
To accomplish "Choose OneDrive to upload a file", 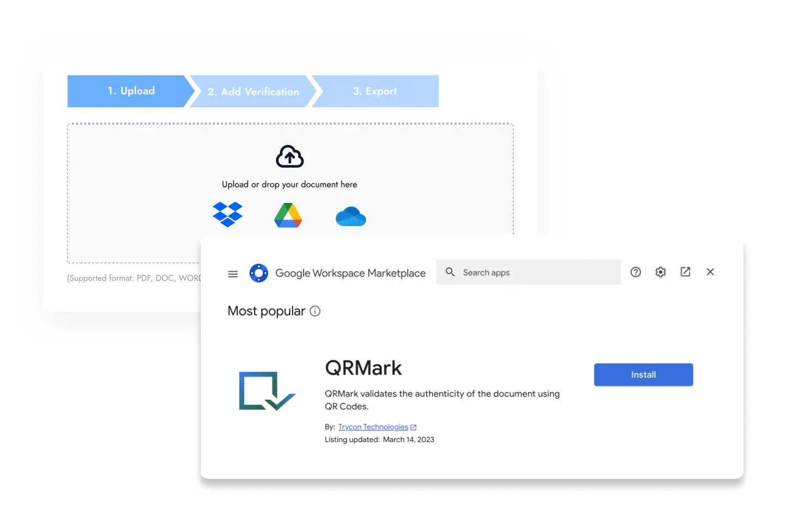I will (351, 216).
